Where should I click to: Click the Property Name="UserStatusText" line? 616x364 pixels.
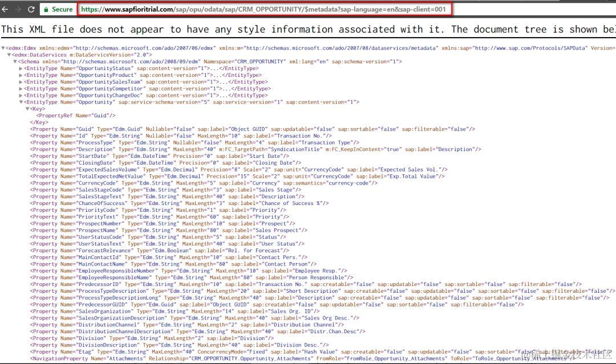pos(167,244)
